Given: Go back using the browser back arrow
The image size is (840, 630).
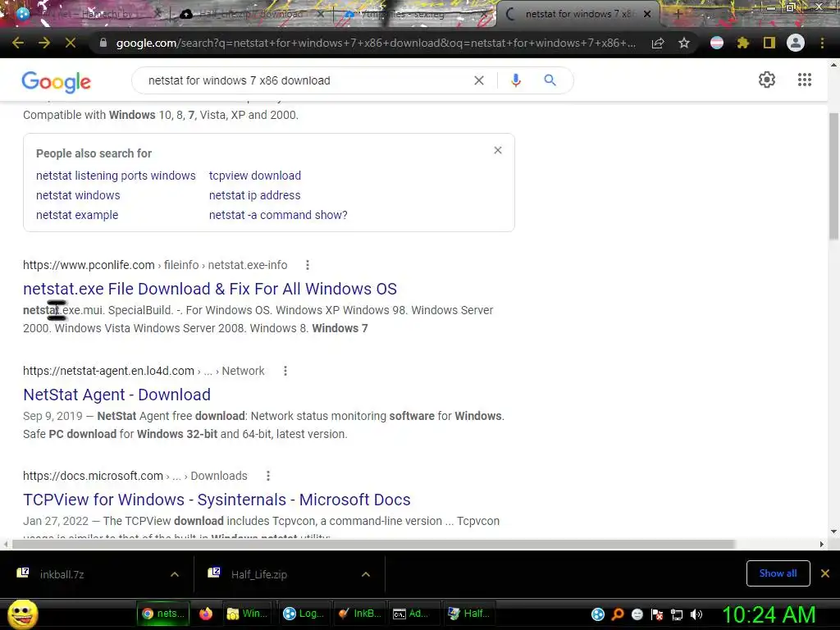Looking at the screenshot, I should 18,43.
